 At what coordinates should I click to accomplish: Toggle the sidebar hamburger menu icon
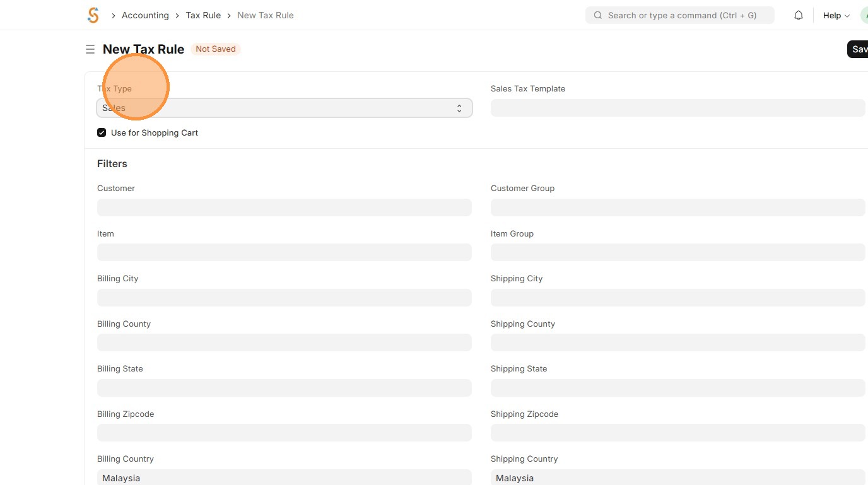click(x=90, y=49)
